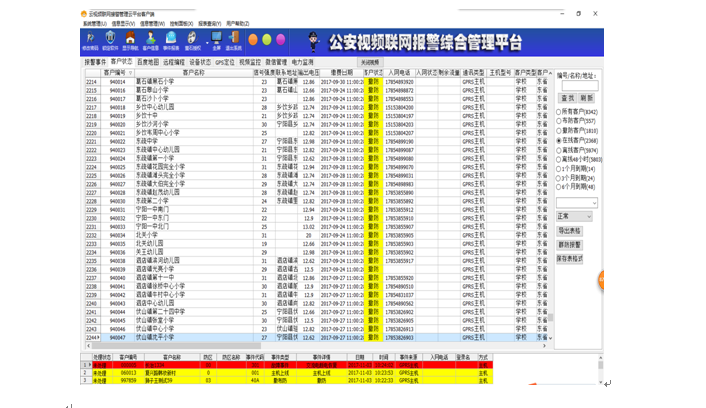The width and height of the screenshot is (706, 408).
Task: Select yellow event row with code 997859
Action: [x=287, y=381]
